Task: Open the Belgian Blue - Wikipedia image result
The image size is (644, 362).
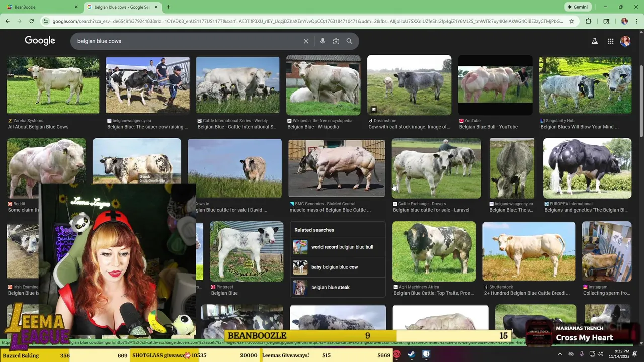Action: (323, 85)
